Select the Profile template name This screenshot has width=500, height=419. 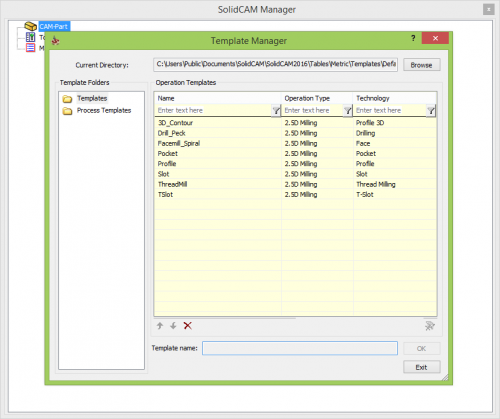pyautogui.click(x=167, y=164)
